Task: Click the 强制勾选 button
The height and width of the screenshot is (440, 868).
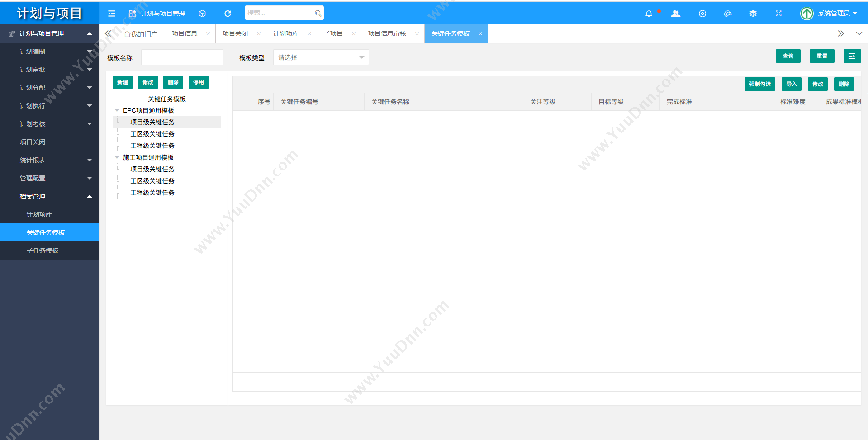Action: pyautogui.click(x=760, y=84)
